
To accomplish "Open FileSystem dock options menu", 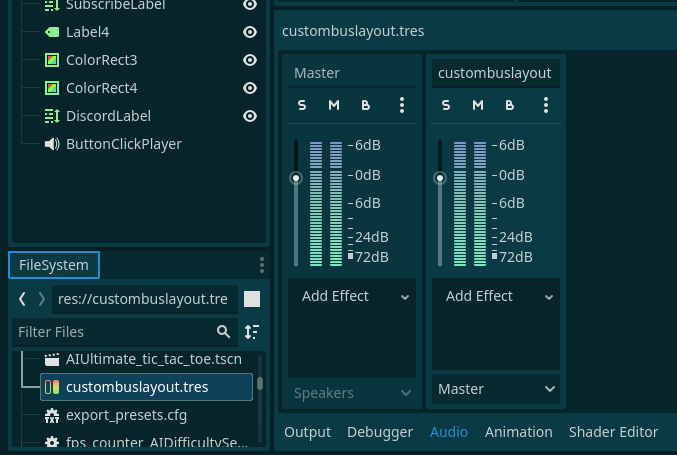I will (262, 265).
